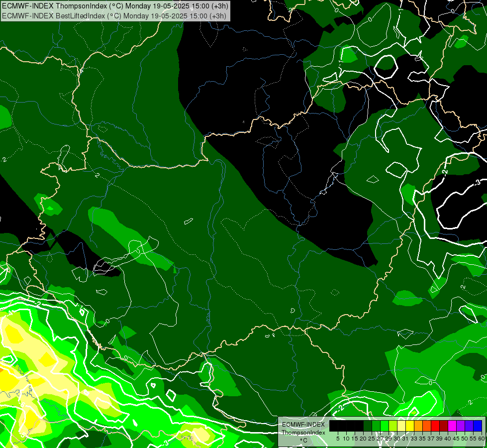Screen dimensions: 487x448
Task: Click the legend tick value 39
Action: tap(439, 439)
